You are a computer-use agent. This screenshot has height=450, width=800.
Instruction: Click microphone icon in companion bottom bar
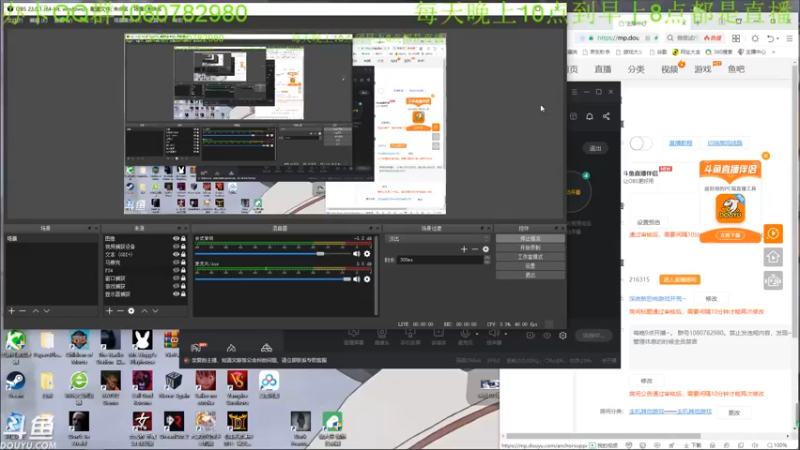[465, 333]
